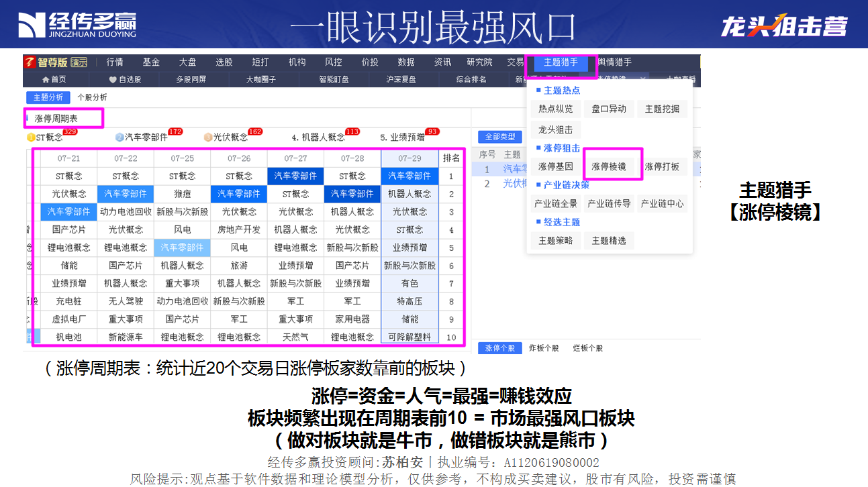868x487 pixels.
Task: Open the 选股 menu
Action: pos(224,62)
